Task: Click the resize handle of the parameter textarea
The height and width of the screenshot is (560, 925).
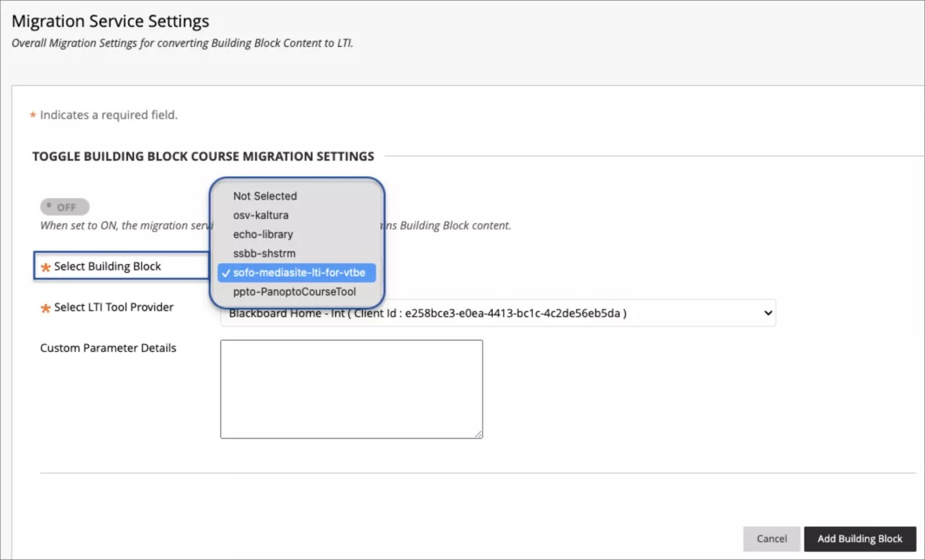Action: click(x=478, y=433)
